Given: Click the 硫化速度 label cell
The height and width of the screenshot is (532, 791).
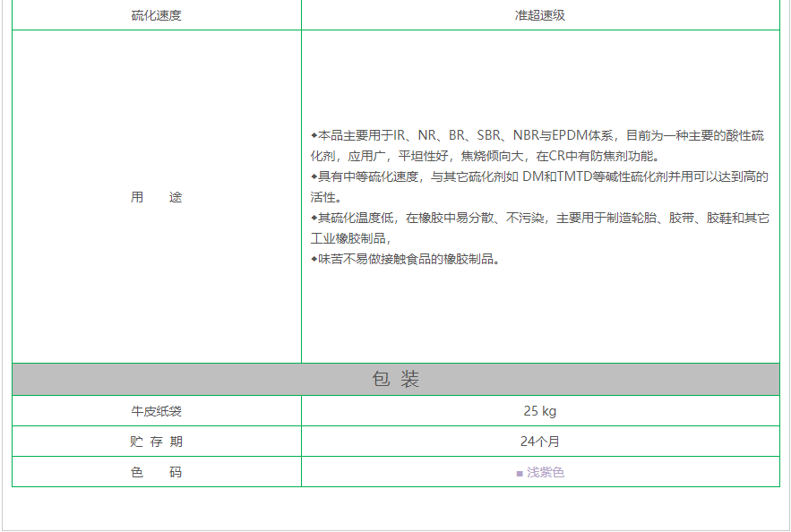Looking at the screenshot, I should click(x=157, y=15).
